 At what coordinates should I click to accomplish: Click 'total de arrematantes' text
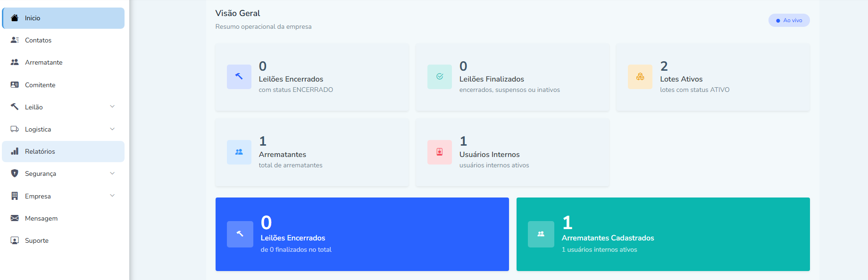pyautogui.click(x=291, y=165)
